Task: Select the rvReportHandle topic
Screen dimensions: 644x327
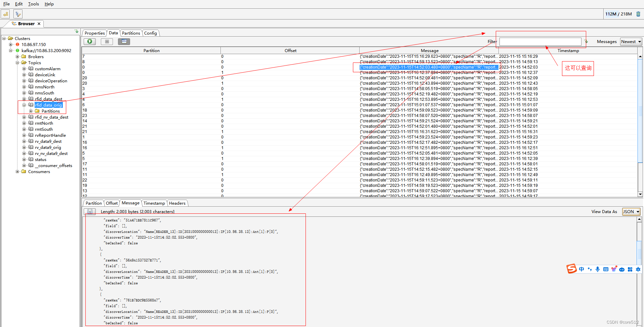Action: (x=50, y=135)
